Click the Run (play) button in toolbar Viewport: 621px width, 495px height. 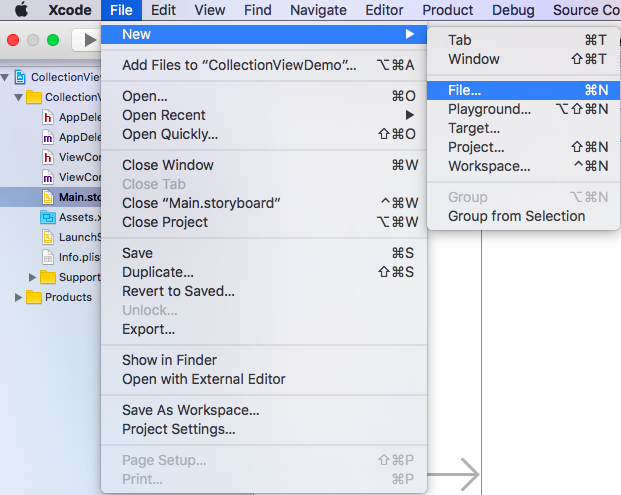point(90,40)
